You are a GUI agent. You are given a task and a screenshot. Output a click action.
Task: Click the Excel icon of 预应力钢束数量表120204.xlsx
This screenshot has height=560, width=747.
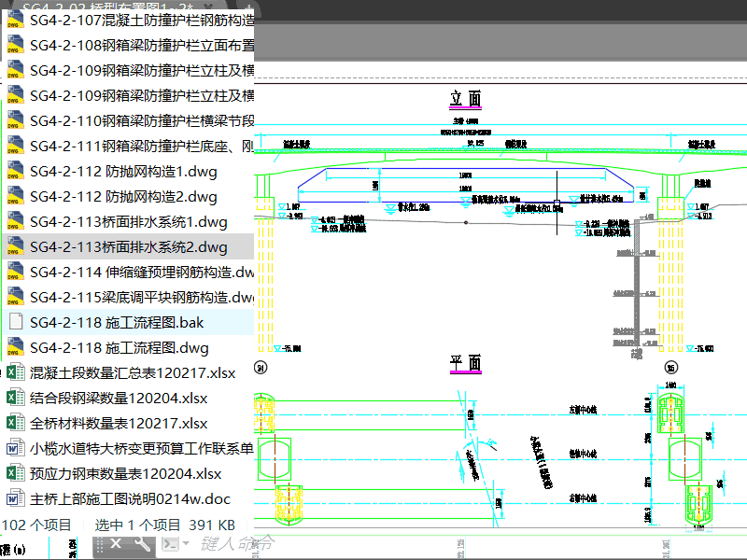[15, 474]
